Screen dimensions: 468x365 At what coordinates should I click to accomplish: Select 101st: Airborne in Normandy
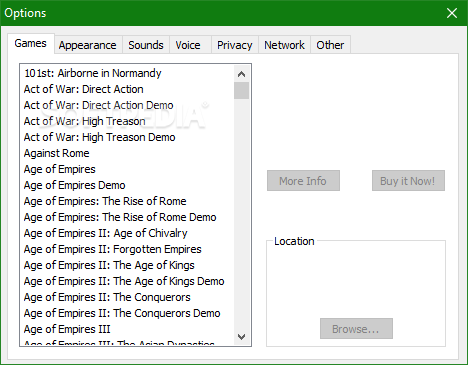point(128,73)
